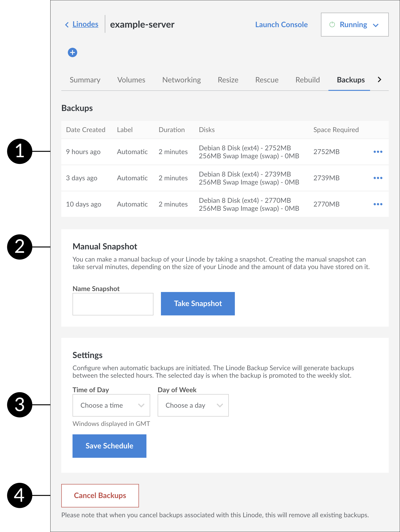Open the Rescue tab
Viewport: 400px width, 532px height.
(267, 80)
